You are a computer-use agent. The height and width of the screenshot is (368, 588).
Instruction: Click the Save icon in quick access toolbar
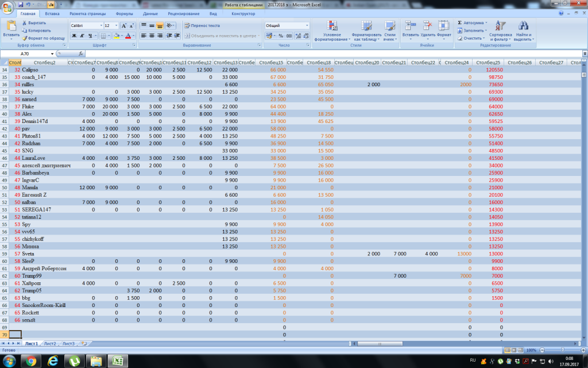(20, 4)
